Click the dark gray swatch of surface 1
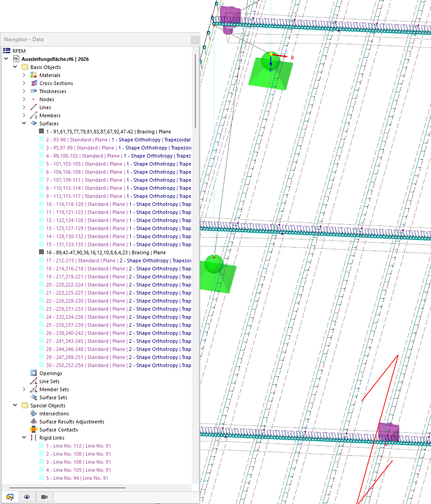431x504 pixels. 42,131
